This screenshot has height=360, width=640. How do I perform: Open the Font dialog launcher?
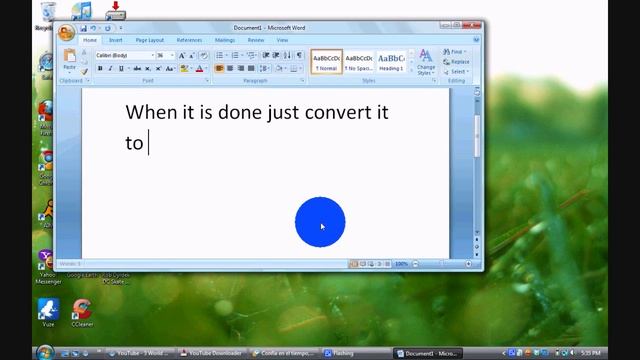(x=207, y=81)
